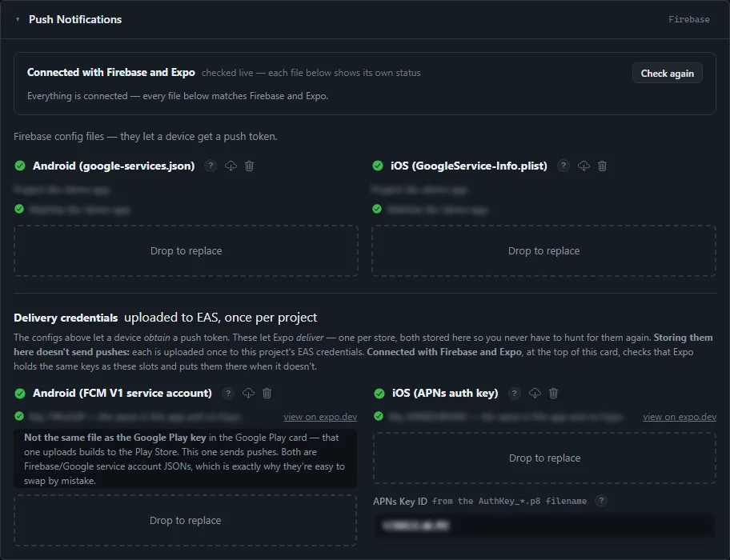730x560 pixels.
Task: Download the Android FCM V1 service account
Action: 249,394
